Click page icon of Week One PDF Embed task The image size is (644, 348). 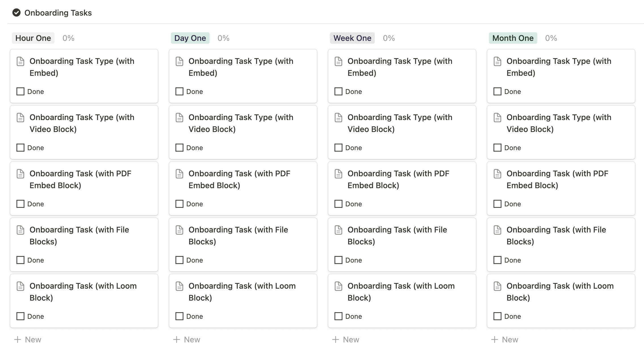[x=338, y=174]
